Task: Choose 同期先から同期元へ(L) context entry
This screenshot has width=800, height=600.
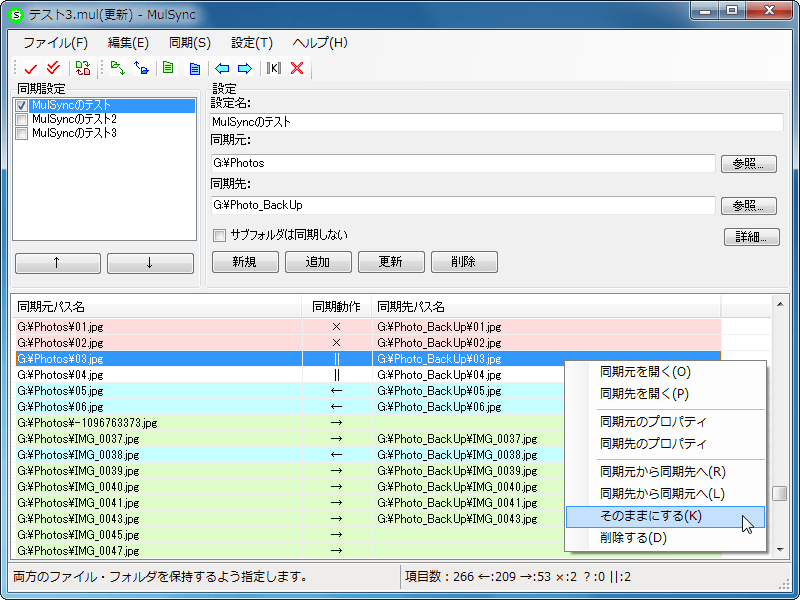Action: (x=665, y=494)
